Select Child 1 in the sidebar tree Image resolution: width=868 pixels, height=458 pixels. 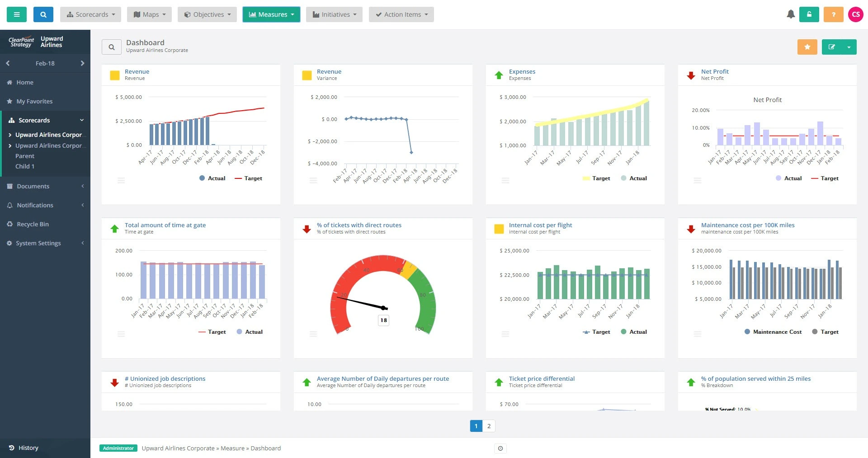click(x=25, y=166)
